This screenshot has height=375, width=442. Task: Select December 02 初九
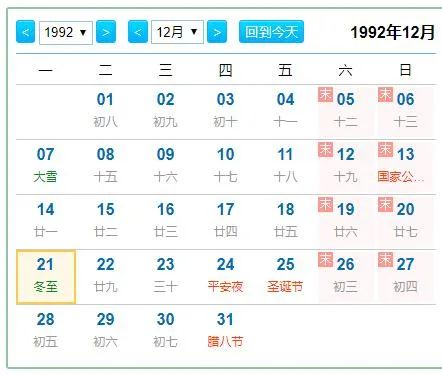(165, 112)
